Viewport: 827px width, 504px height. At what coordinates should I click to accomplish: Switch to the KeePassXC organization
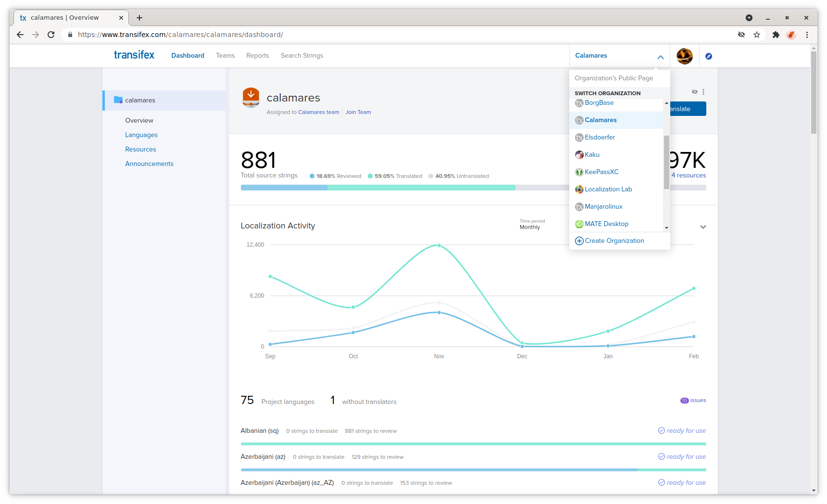pyautogui.click(x=601, y=172)
